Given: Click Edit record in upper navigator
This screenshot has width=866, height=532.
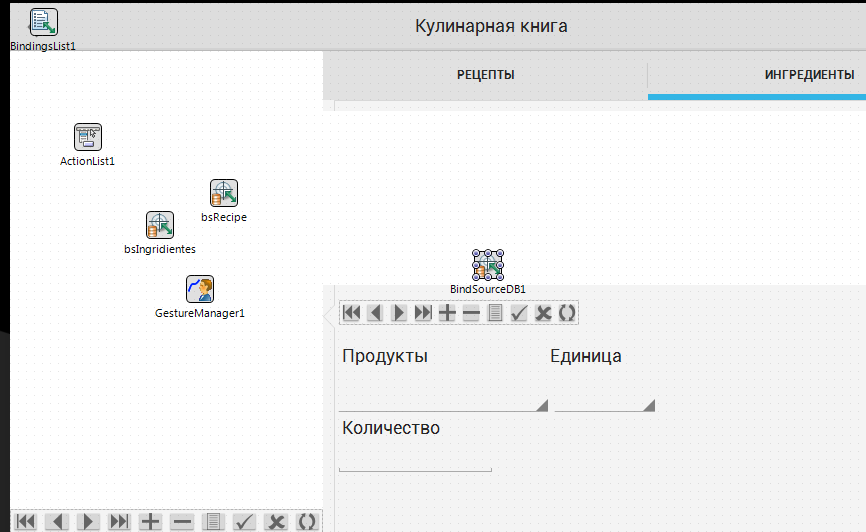Looking at the screenshot, I should click(x=495, y=313).
